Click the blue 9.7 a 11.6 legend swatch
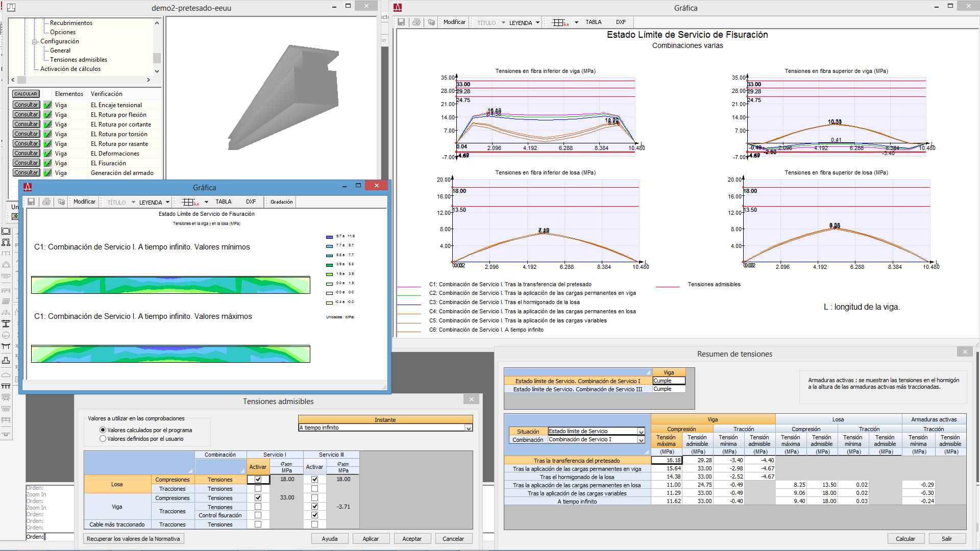The height and width of the screenshot is (551, 980). coord(329,237)
